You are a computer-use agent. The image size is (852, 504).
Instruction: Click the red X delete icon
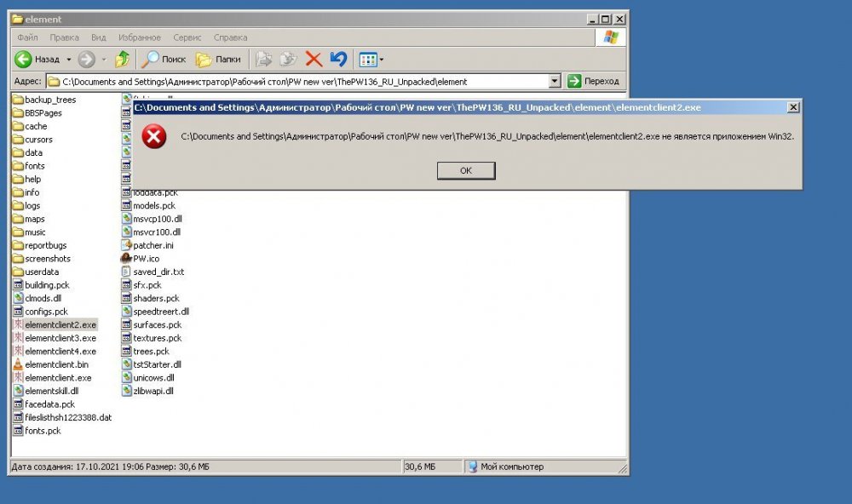coord(314,60)
